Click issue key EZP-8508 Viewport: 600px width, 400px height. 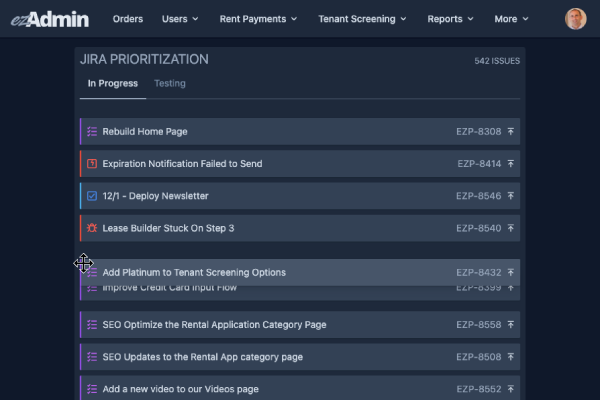[x=478, y=357]
